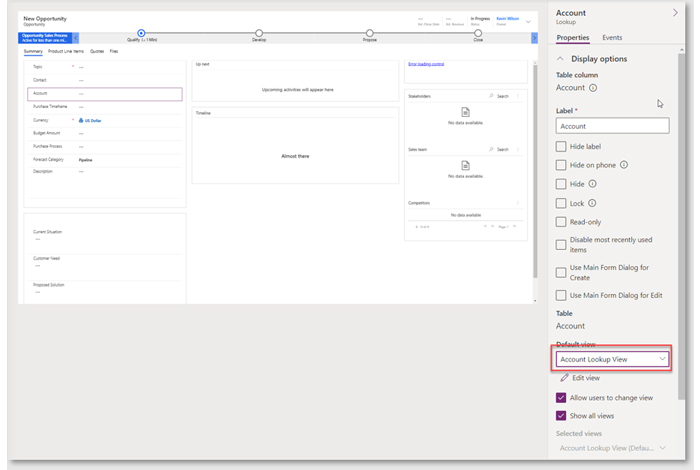Click the info icon next to Table column Account
The image size is (700, 470).
pos(594,88)
